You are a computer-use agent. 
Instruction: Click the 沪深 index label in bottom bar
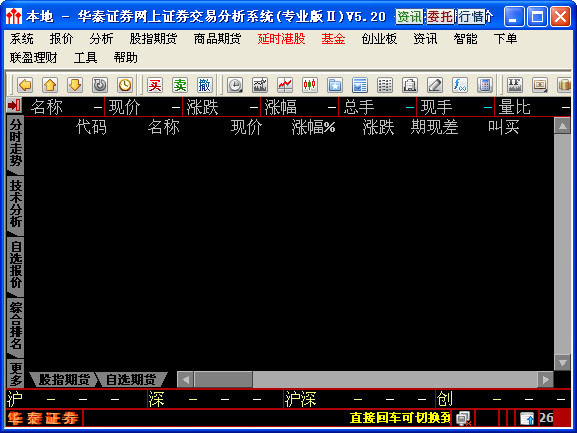pos(301,399)
